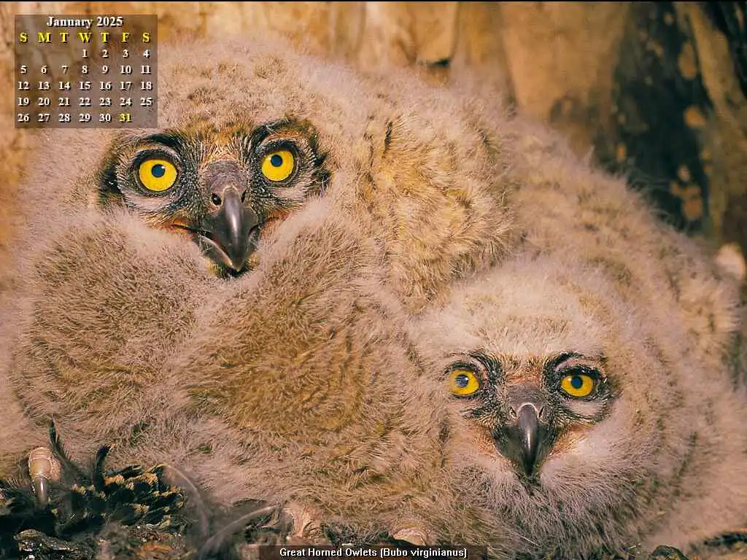Viewport: 747px width, 560px height.
Task: Select date 18 in the calendar
Action: [x=146, y=86]
